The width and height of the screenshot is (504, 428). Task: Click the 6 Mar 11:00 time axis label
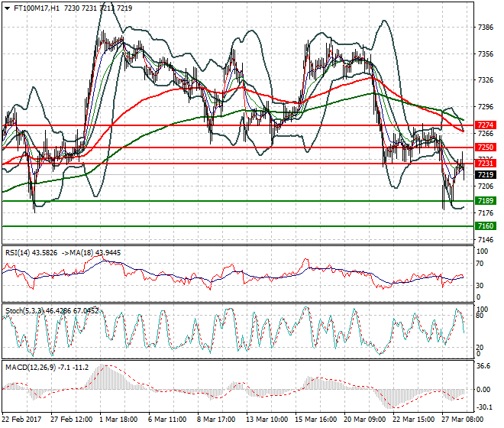(x=167, y=420)
